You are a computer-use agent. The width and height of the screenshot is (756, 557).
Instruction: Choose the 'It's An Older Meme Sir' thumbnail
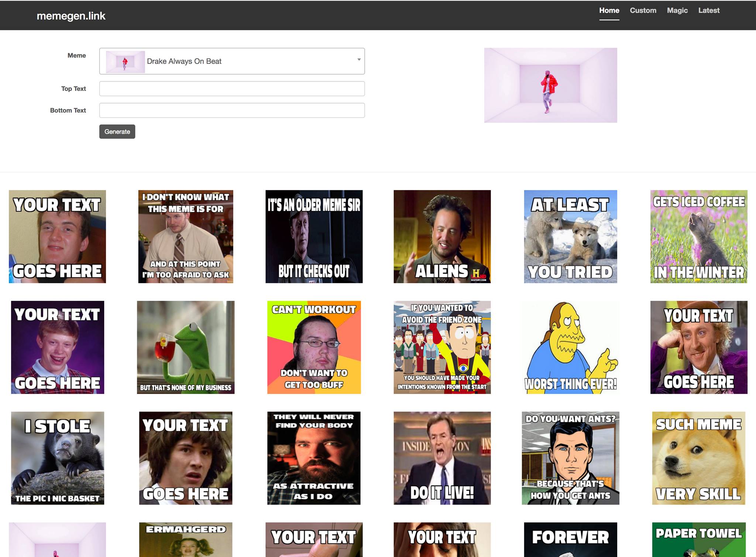click(x=314, y=237)
